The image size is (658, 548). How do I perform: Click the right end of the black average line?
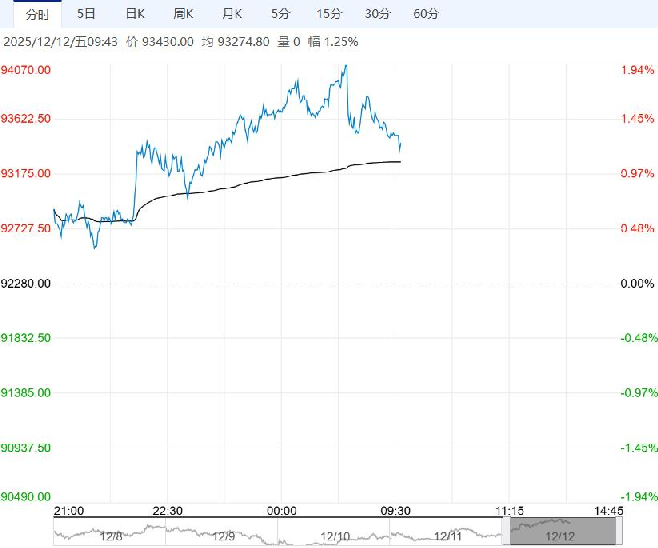pyautogui.click(x=401, y=160)
